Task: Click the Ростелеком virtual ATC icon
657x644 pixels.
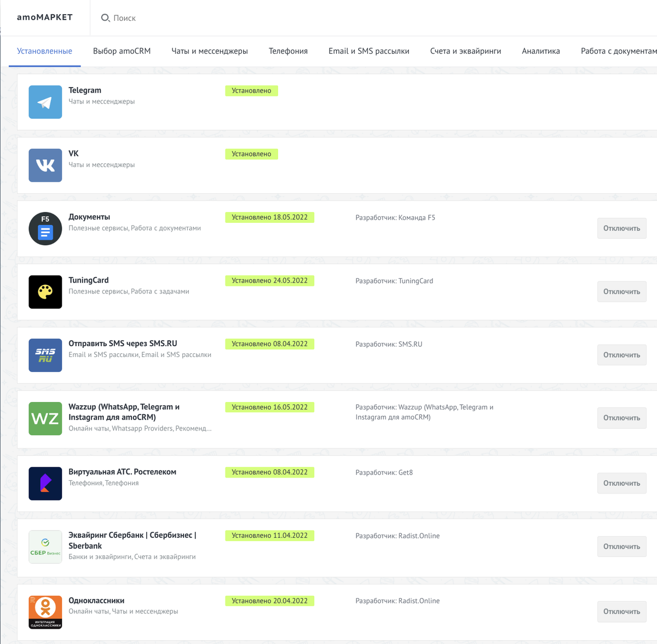Action: [45, 484]
